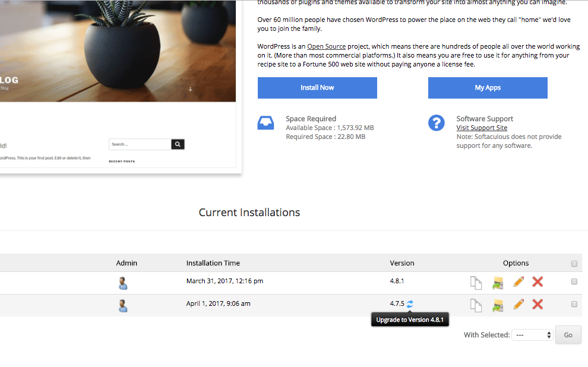
Task: Click the Software Support question mark icon
Action: pos(436,123)
